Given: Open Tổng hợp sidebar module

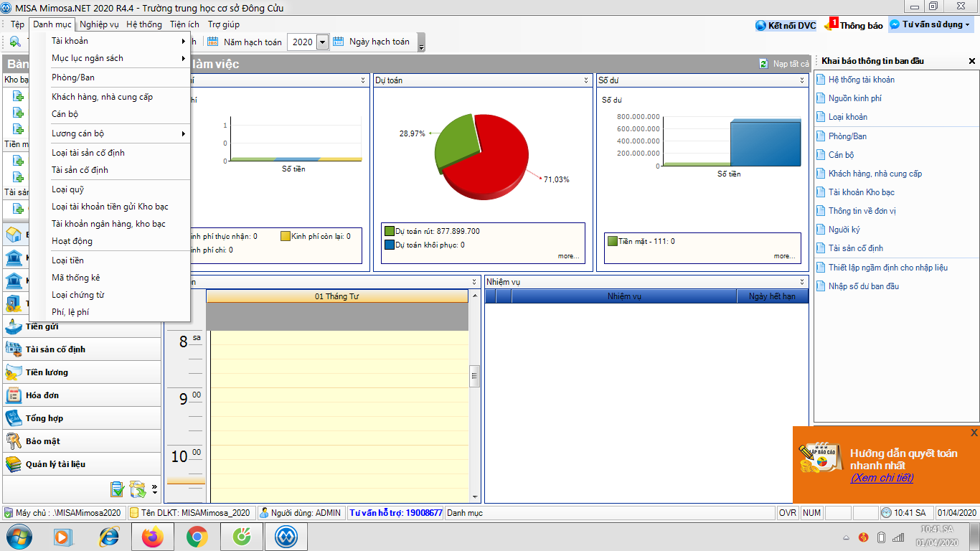Looking at the screenshot, I should (x=83, y=418).
